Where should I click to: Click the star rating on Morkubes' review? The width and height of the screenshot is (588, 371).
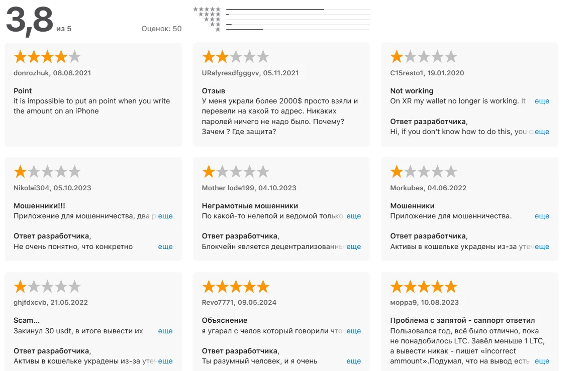424,172
